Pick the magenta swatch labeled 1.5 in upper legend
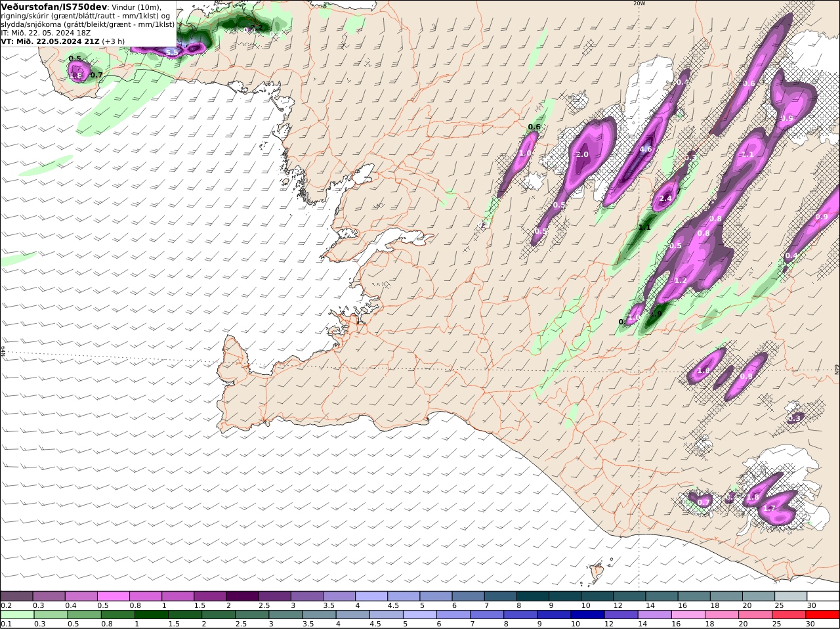Viewport: 840px width, 629px height. [211, 596]
